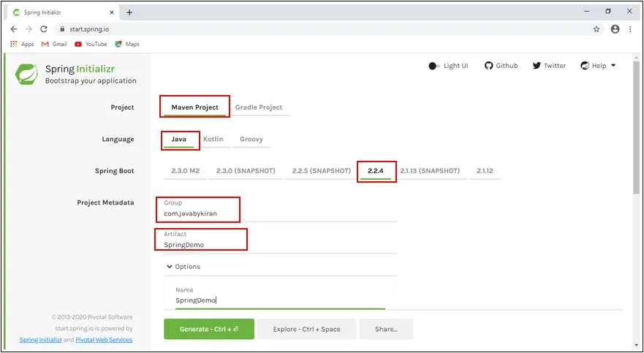Viewport: 644px width, 353px height.
Task: Click the Explore button
Action: pyautogui.click(x=306, y=329)
